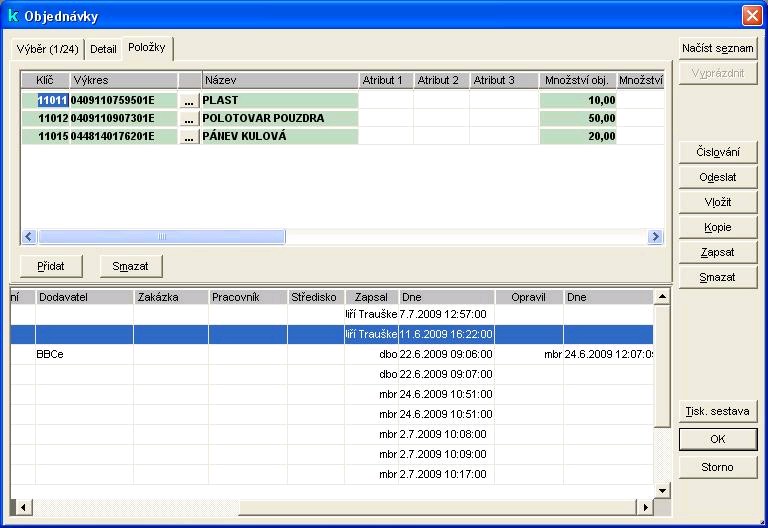Click the PLAST name cell
The height and width of the screenshot is (528, 768).
pyautogui.click(x=280, y=100)
